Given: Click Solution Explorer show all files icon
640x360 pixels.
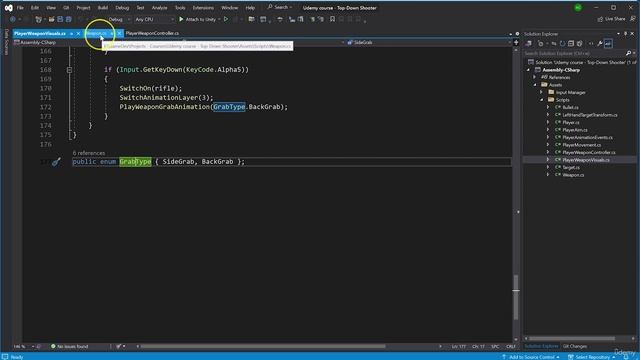Looking at the screenshot, I should tap(579, 44).
